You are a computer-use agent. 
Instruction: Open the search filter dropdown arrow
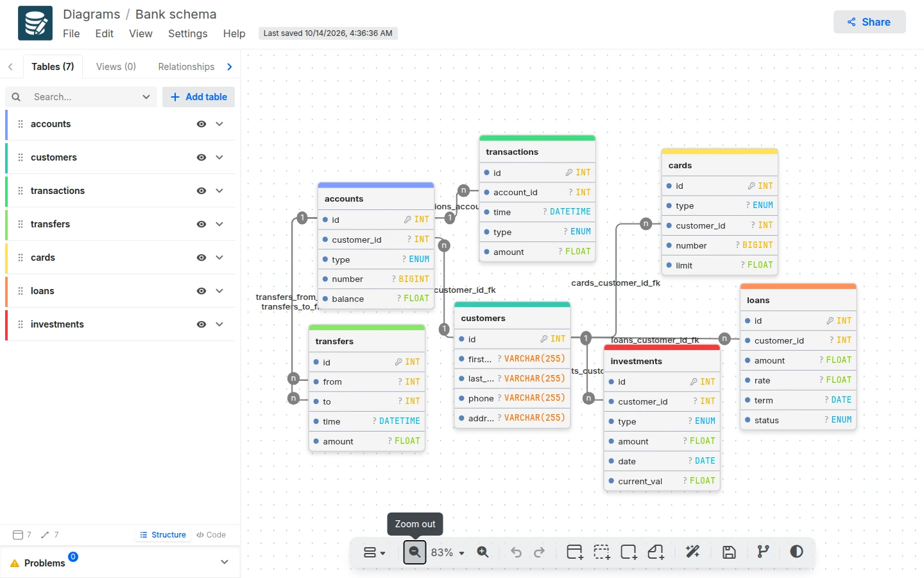pyautogui.click(x=146, y=97)
